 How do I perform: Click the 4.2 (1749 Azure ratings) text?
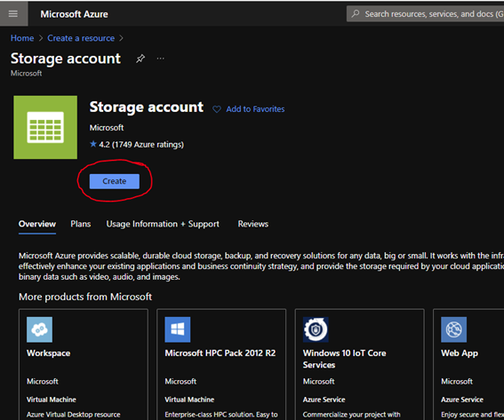point(141,145)
